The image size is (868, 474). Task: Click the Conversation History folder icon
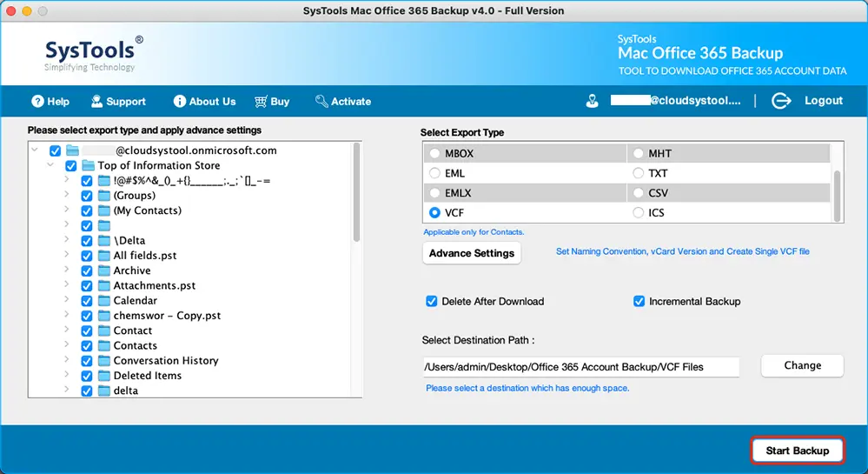(104, 360)
